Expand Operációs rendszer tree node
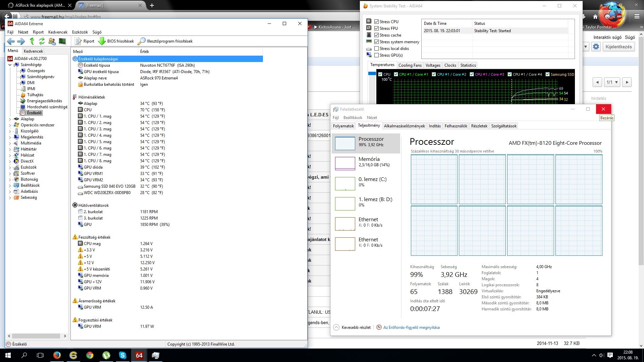This screenshot has height=362, width=644. point(10,125)
